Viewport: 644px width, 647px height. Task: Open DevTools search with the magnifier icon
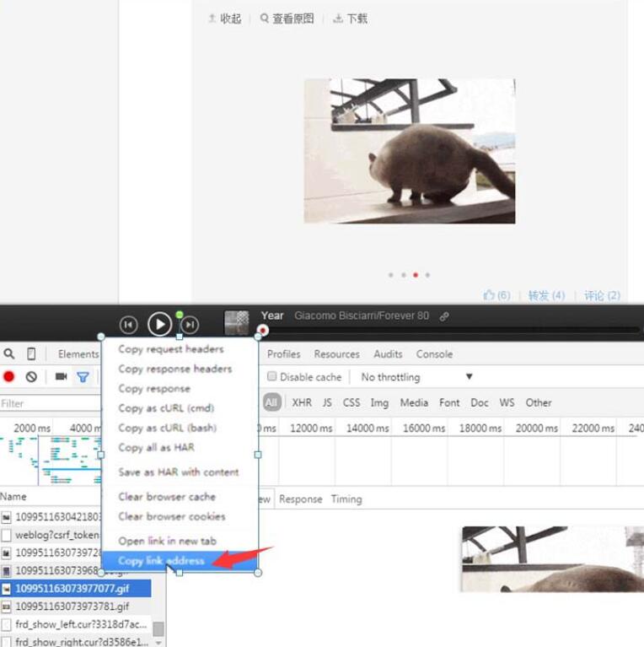[x=9, y=354]
